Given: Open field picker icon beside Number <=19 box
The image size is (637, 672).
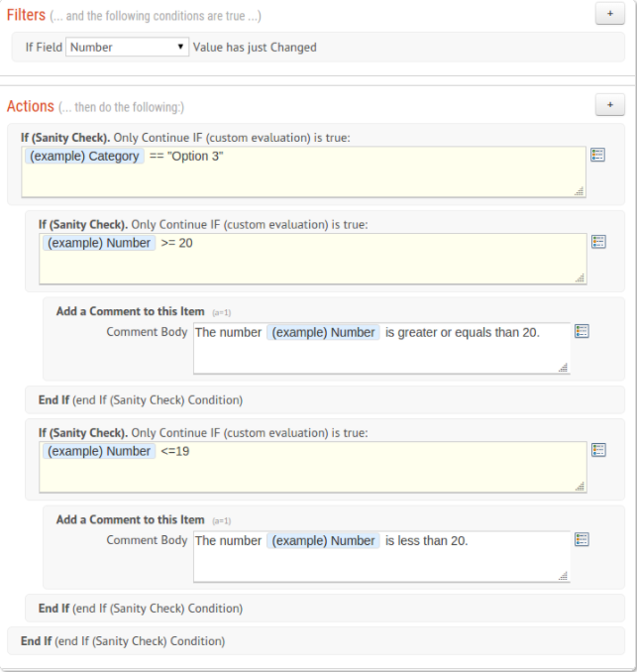Looking at the screenshot, I should [x=598, y=450].
